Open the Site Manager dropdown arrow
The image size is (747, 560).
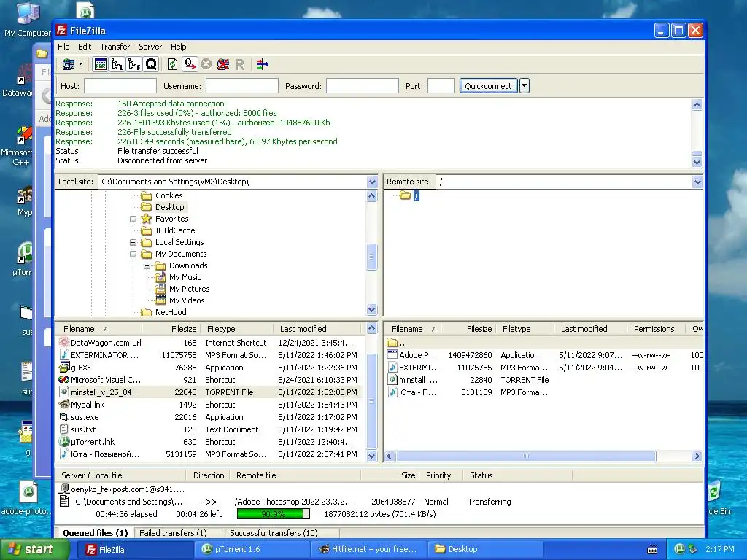click(80, 64)
